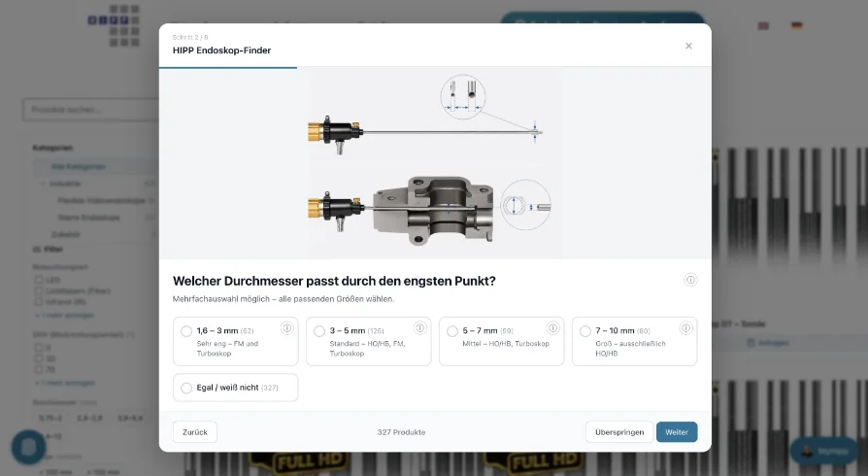Show info for 7 – 10 mm option
Screen dimensions: 868x476
coord(685,328)
